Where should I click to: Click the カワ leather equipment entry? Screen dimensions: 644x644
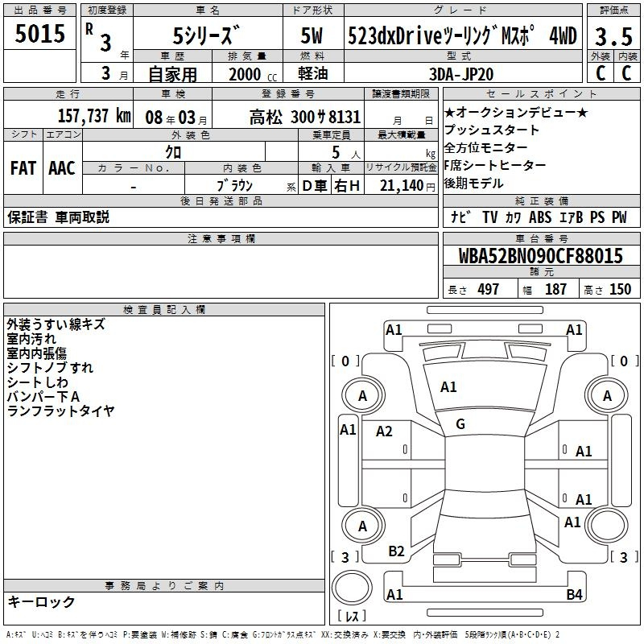(x=513, y=217)
